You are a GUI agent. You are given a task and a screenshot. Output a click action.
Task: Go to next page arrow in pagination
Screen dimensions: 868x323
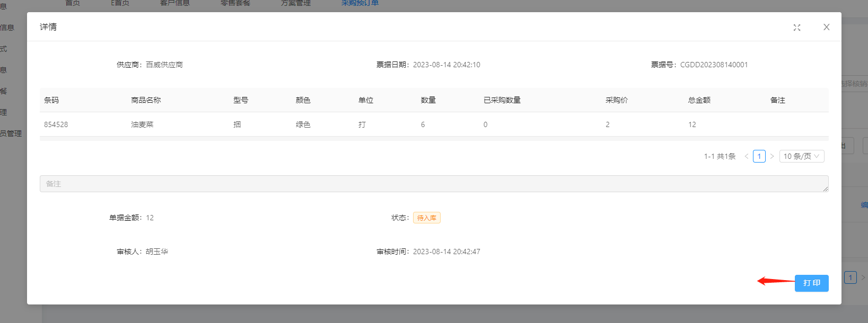click(x=772, y=156)
